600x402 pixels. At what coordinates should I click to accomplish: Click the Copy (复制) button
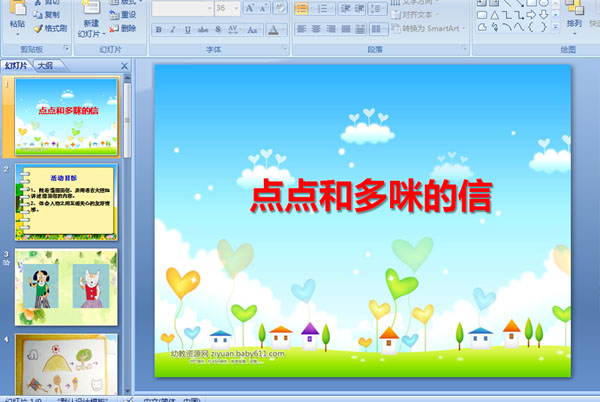pyautogui.click(x=46, y=15)
